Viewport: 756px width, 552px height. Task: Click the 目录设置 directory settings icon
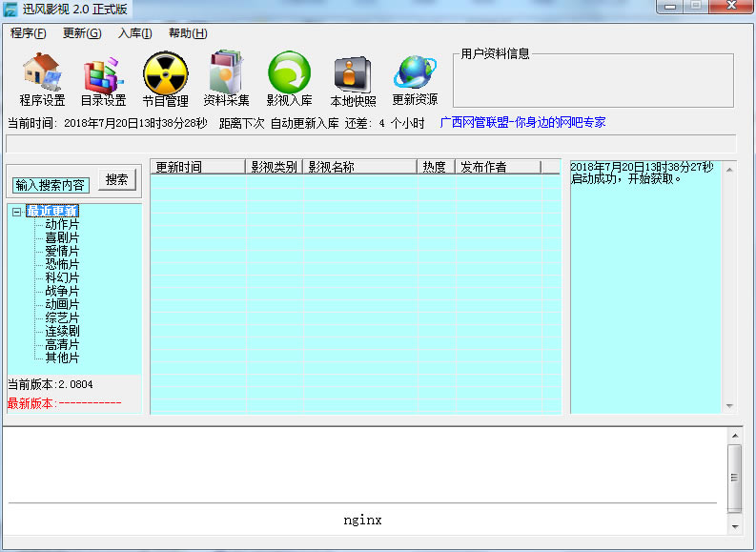click(103, 78)
